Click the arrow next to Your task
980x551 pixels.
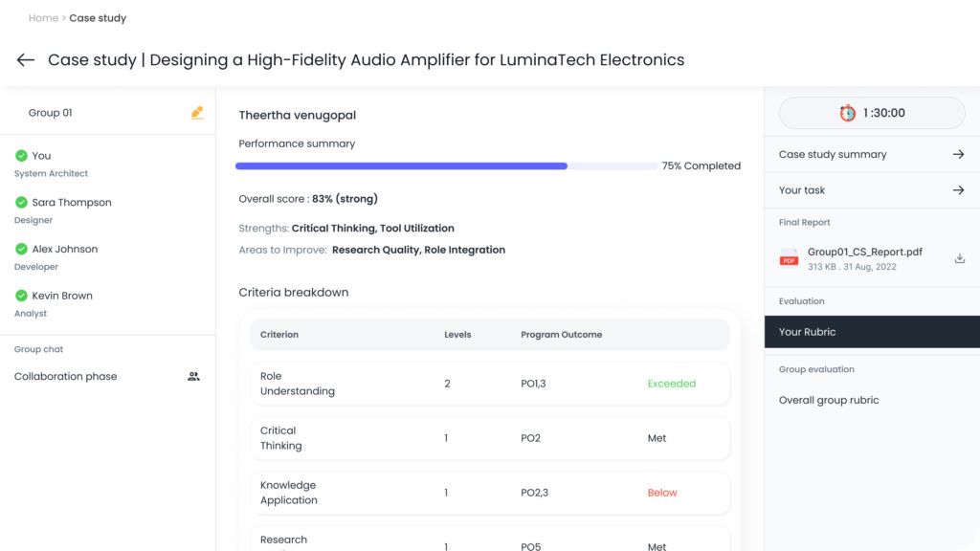click(958, 190)
